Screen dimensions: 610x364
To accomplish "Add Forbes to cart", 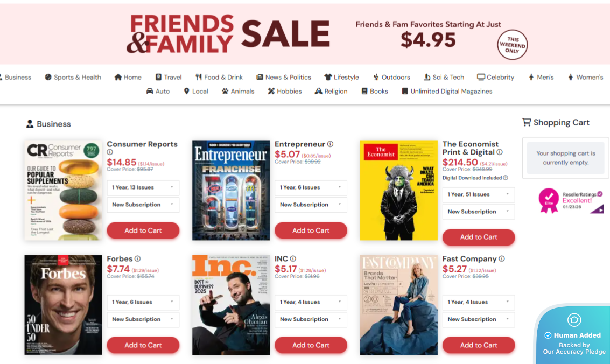I will coord(143,345).
